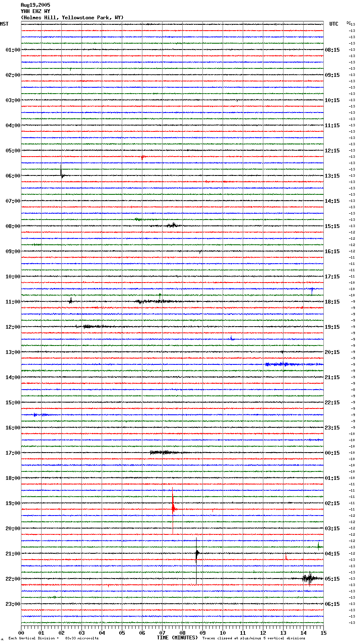Click the 15:00 MST row label
The height and width of the screenshot is (644, 357).
coord(13,403)
